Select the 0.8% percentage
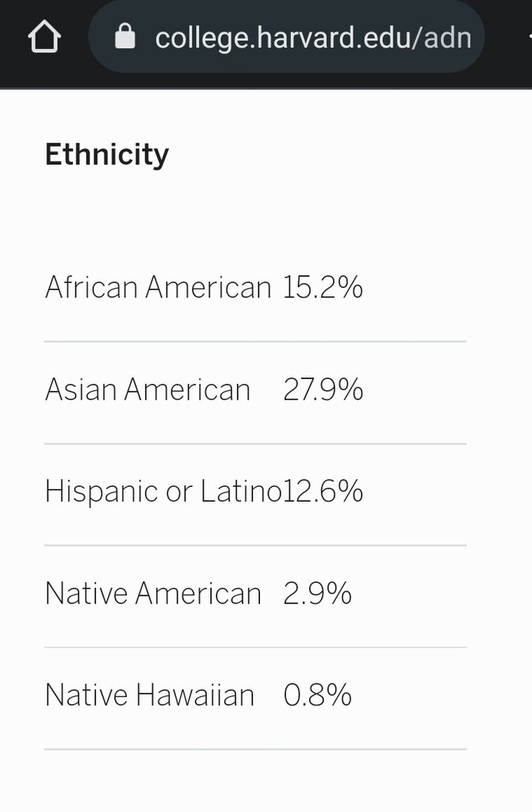Image resolution: width=532 pixels, height=812 pixels. pyautogui.click(x=317, y=695)
